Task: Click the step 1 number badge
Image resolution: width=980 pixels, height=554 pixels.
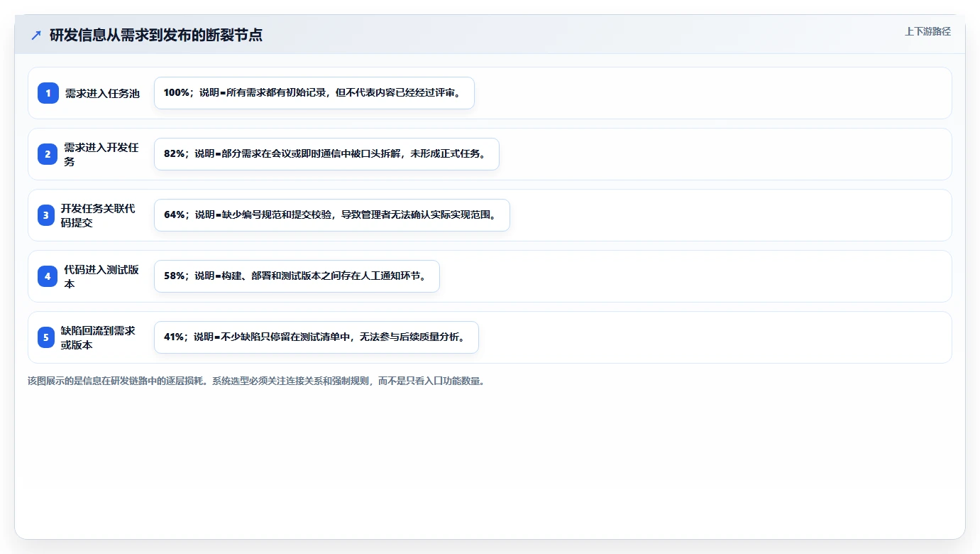Action: click(x=48, y=93)
